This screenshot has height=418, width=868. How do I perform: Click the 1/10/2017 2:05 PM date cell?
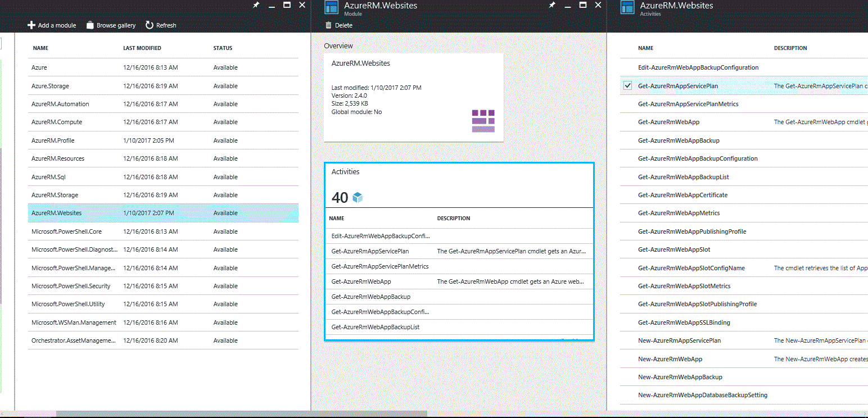pyautogui.click(x=148, y=140)
